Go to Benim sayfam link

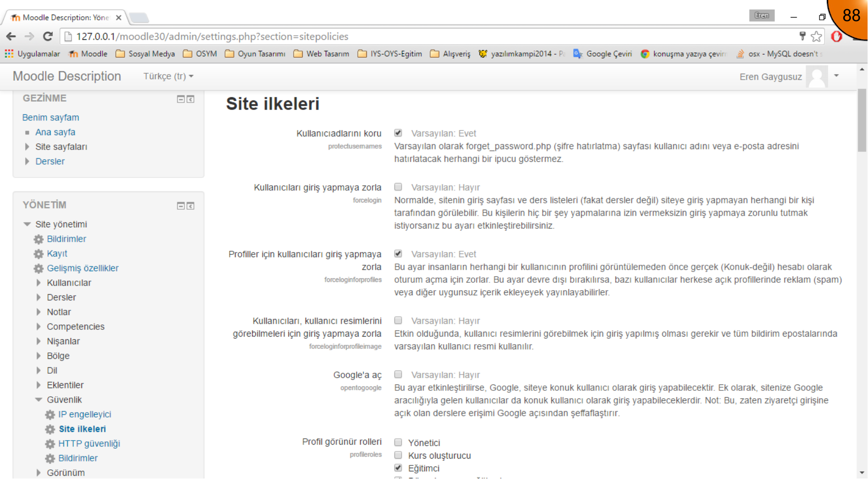[x=51, y=117]
